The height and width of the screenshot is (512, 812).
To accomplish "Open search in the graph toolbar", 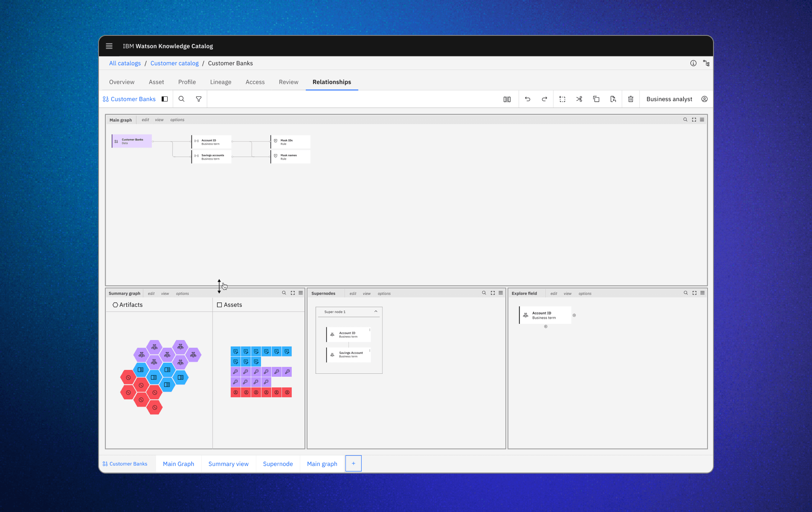I will 181,99.
